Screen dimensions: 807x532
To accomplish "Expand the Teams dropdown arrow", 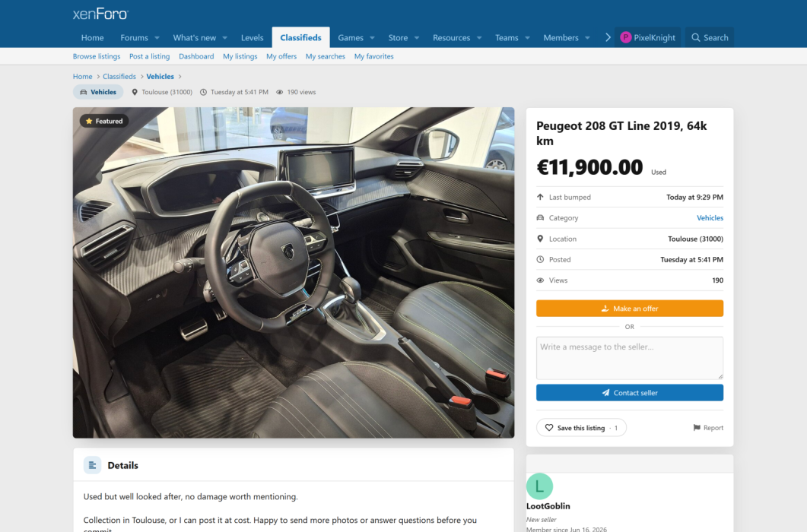I will [x=528, y=38].
